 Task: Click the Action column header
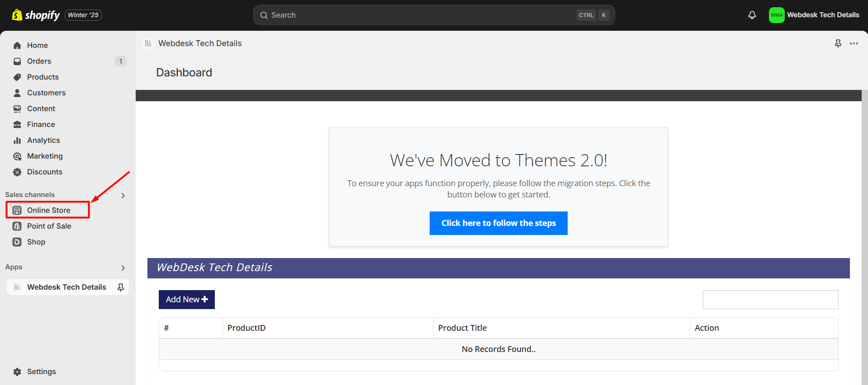pos(764,328)
